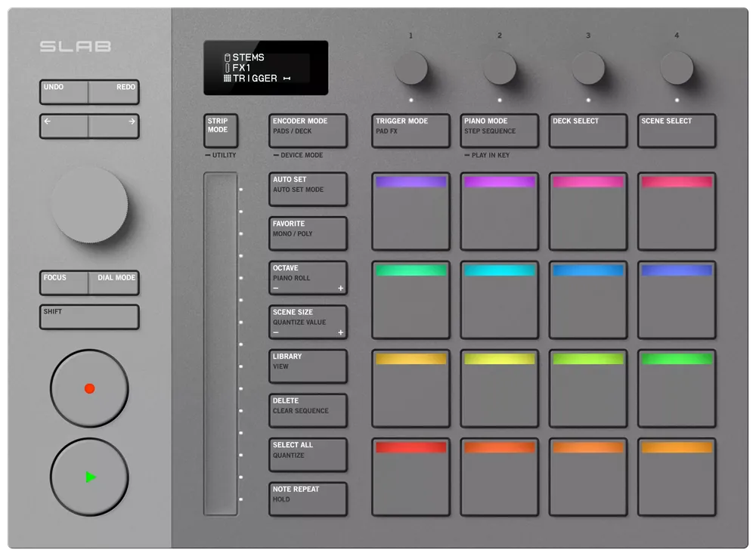Increase SCENE SIZE with its plus sign
Viewport: 756px width, 556px height.
[x=340, y=332]
